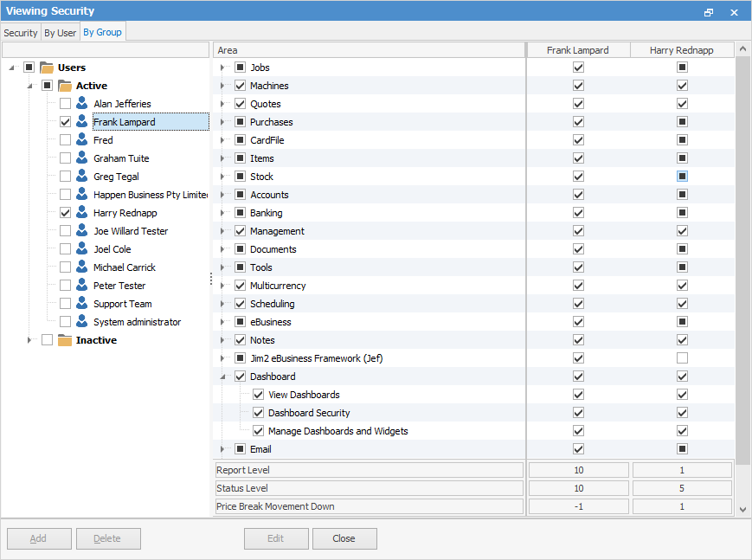This screenshot has width=752, height=560.
Task: Click inside the user filter box above the tree
Action: pyautogui.click(x=104, y=49)
